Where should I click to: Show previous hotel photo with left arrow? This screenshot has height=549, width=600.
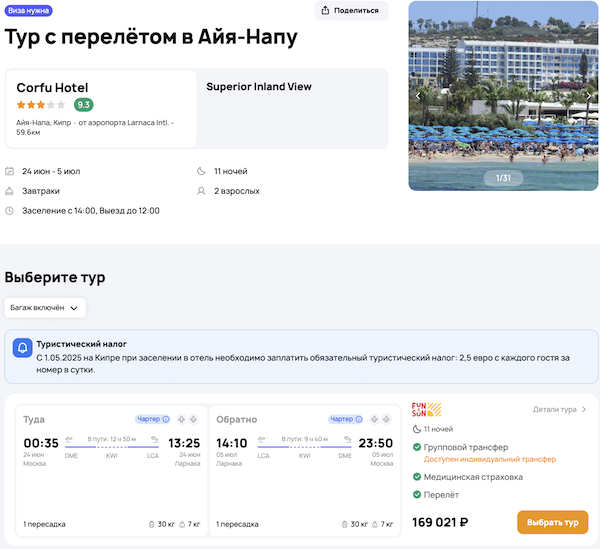pos(419,96)
